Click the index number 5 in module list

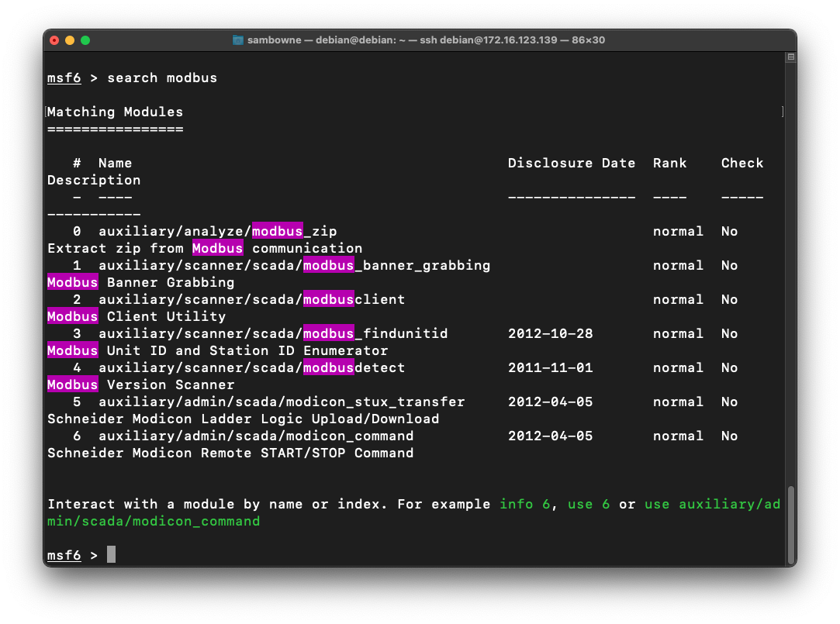point(77,402)
